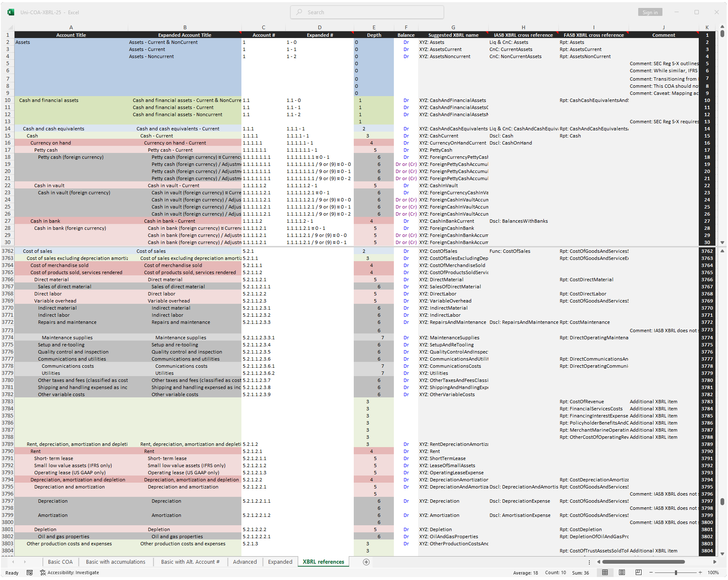
Task: Click the Excel logo in title bar
Action: click(x=11, y=12)
